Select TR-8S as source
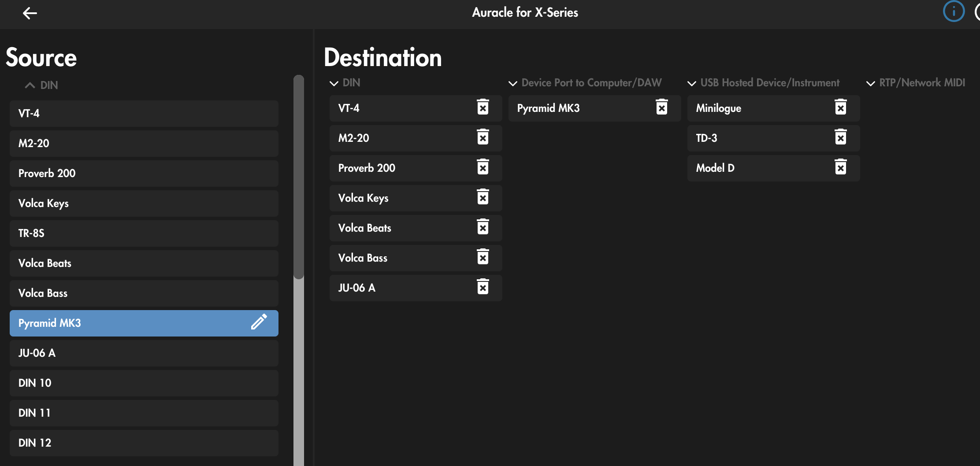 144,233
